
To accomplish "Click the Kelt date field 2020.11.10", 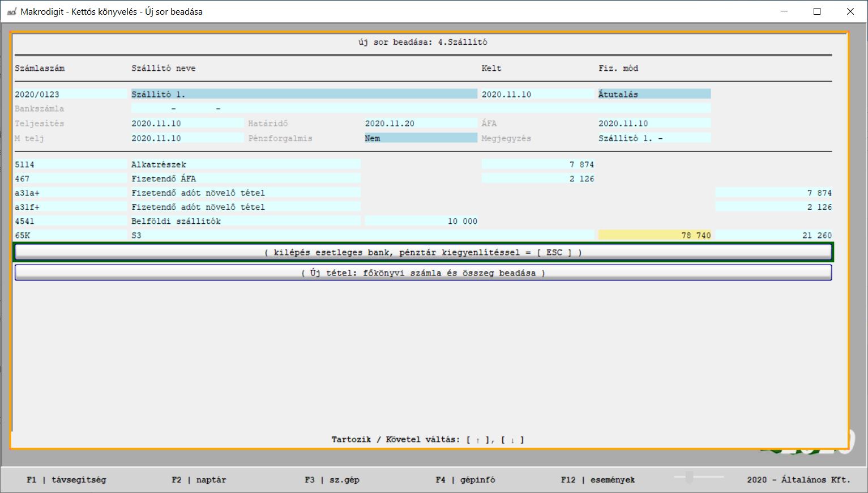I will tap(538, 94).
